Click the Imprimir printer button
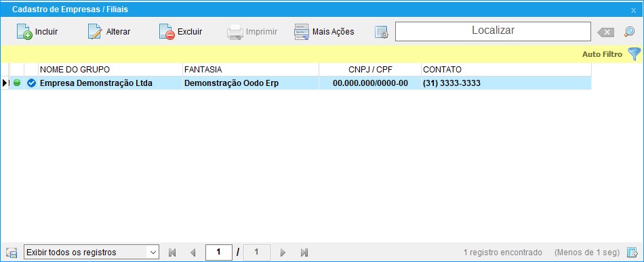This screenshot has width=644, height=262. pos(252,32)
